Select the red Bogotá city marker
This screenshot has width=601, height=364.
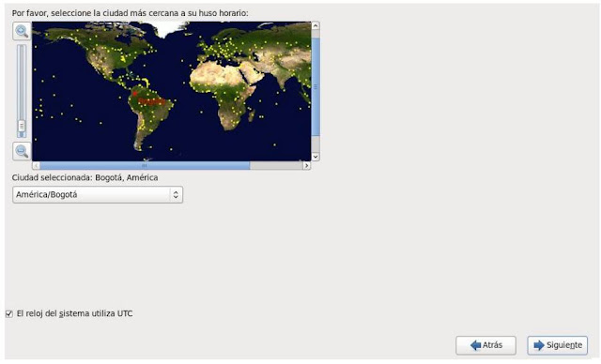(x=135, y=93)
